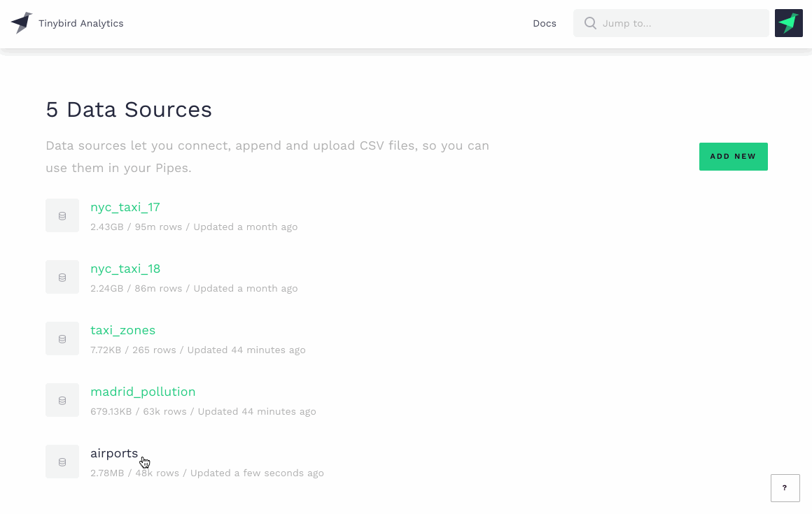
Task: Open the nyc_taxi_17 data source
Action: (125, 207)
